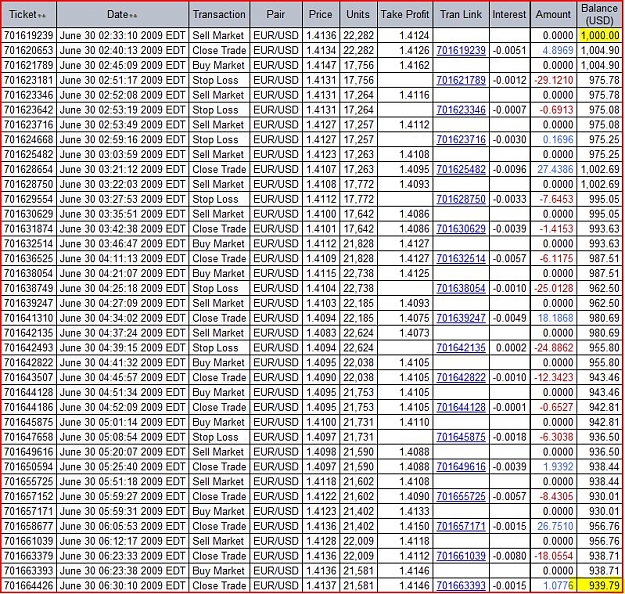The image size is (625, 594).
Task: Click the loss amount -29.1210
Action: click(554, 80)
